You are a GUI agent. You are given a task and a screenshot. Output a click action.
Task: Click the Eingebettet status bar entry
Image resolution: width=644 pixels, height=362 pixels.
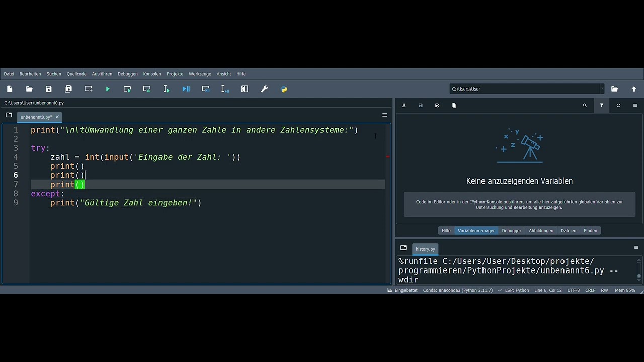tap(403, 290)
